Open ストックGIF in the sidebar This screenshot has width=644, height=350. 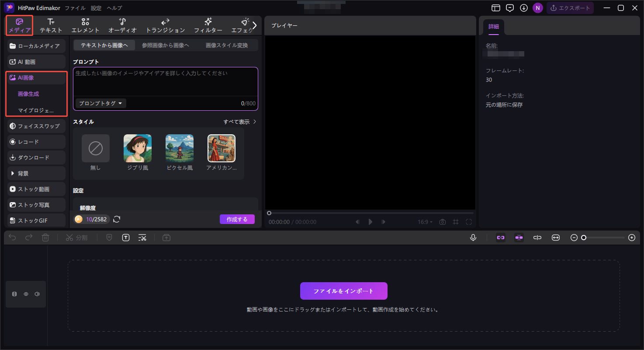coord(37,220)
